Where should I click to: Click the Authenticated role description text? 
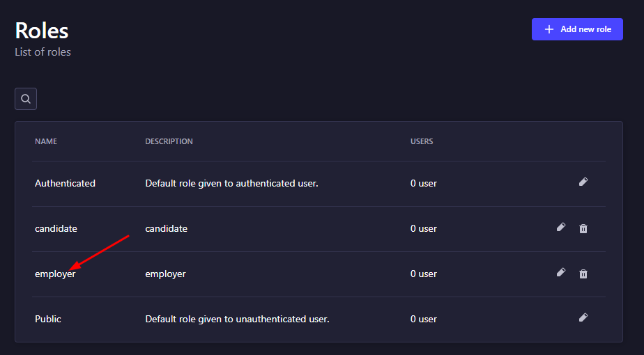(231, 184)
